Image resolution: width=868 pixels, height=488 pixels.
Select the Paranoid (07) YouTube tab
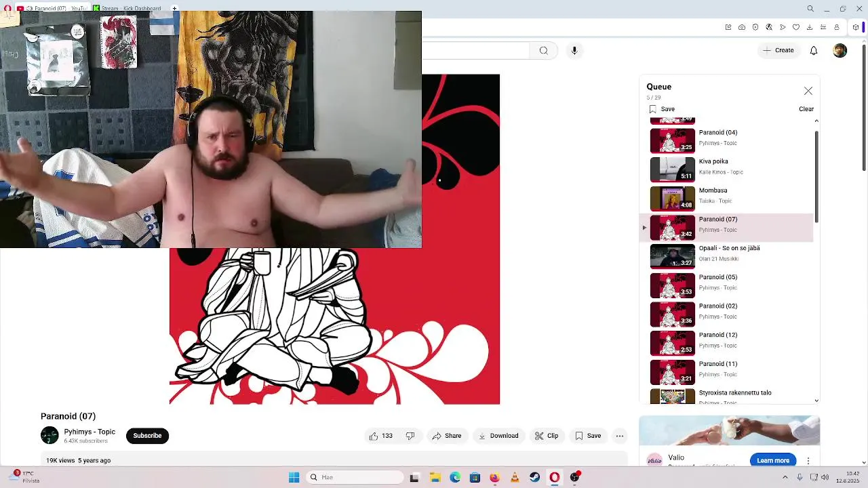[x=53, y=8]
